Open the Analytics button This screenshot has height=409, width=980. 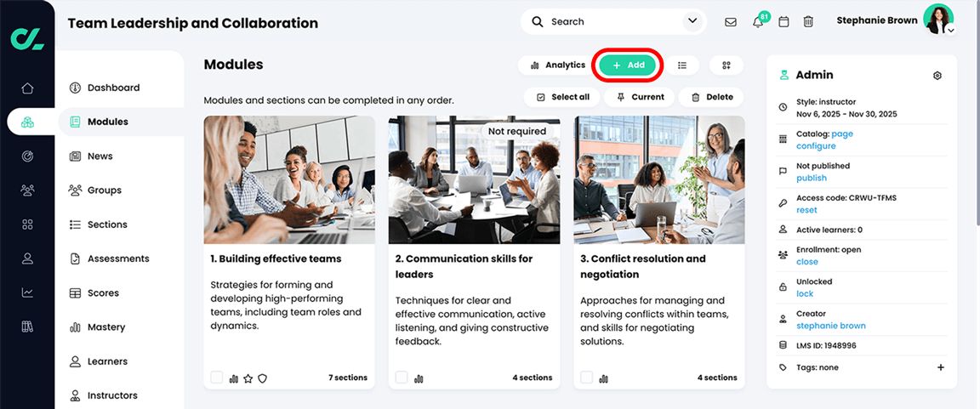point(557,65)
